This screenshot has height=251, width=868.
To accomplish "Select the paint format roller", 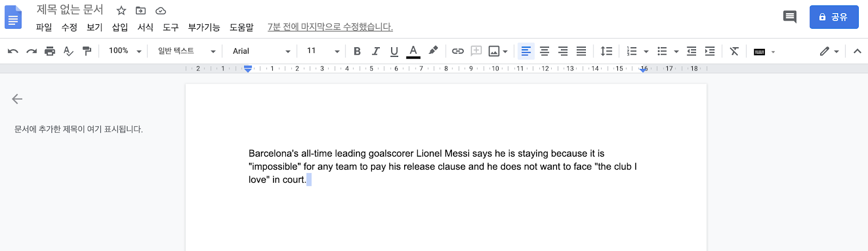I will (x=87, y=51).
